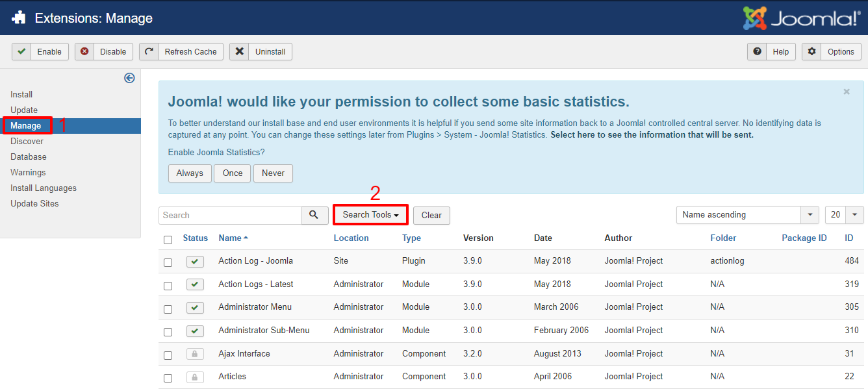
Task: Open the list limit dropdown showing 20
Action: pyautogui.click(x=844, y=215)
